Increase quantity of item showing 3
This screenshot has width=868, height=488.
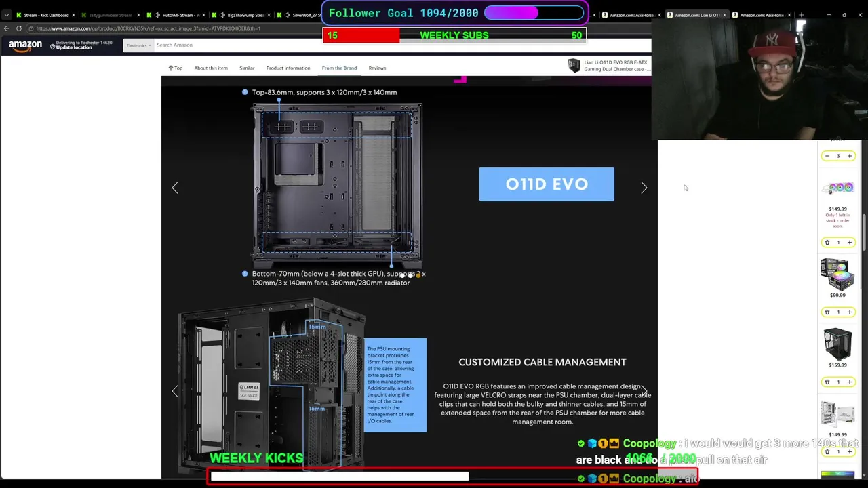click(x=849, y=156)
